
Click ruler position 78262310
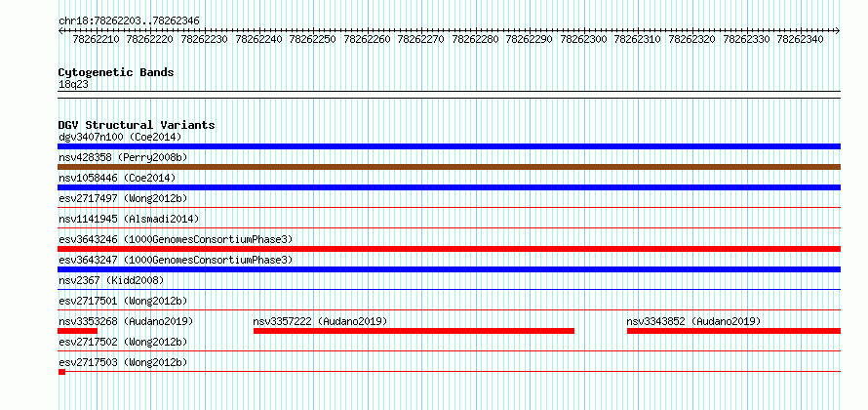(x=638, y=40)
